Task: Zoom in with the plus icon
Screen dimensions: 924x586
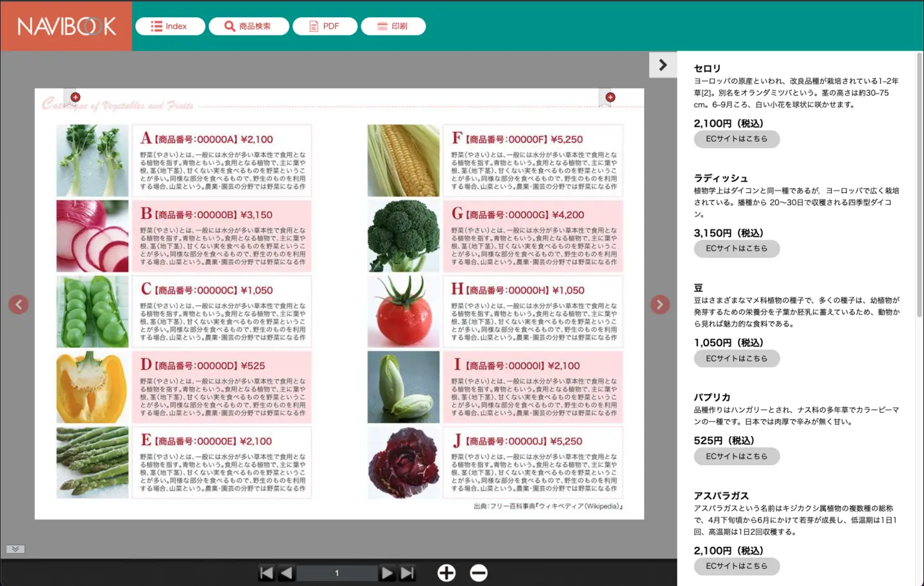Action: (x=447, y=573)
